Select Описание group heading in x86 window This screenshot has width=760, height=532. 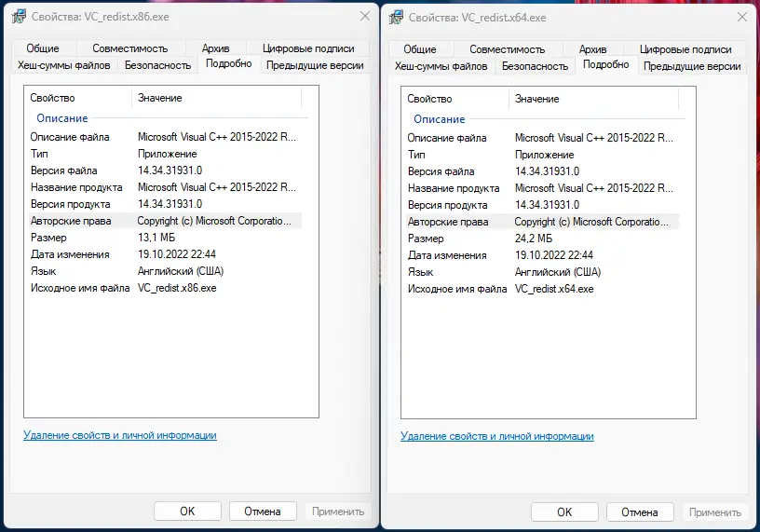pyautogui.click(x=62, y=118)
